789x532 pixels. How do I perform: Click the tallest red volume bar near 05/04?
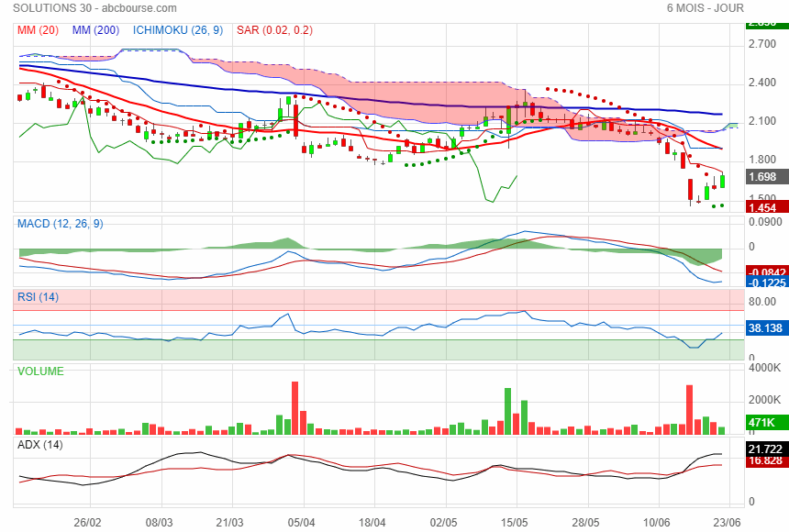[x=294, y=408]
